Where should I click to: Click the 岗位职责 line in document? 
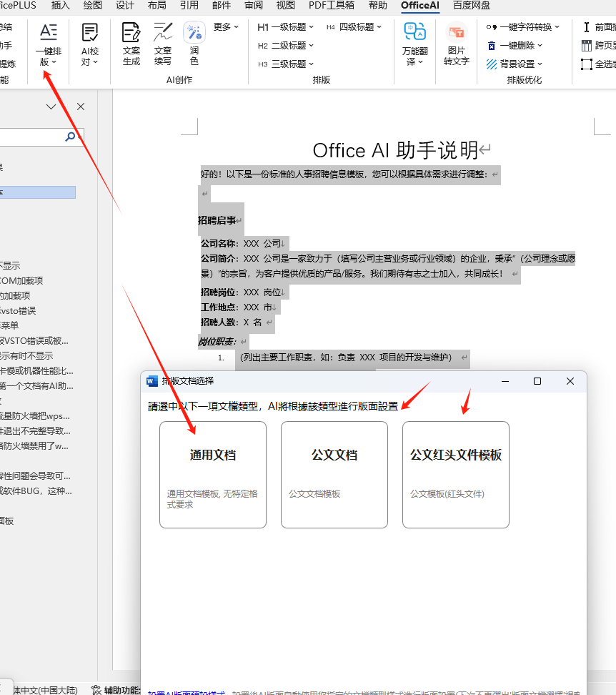click(217, 342)
